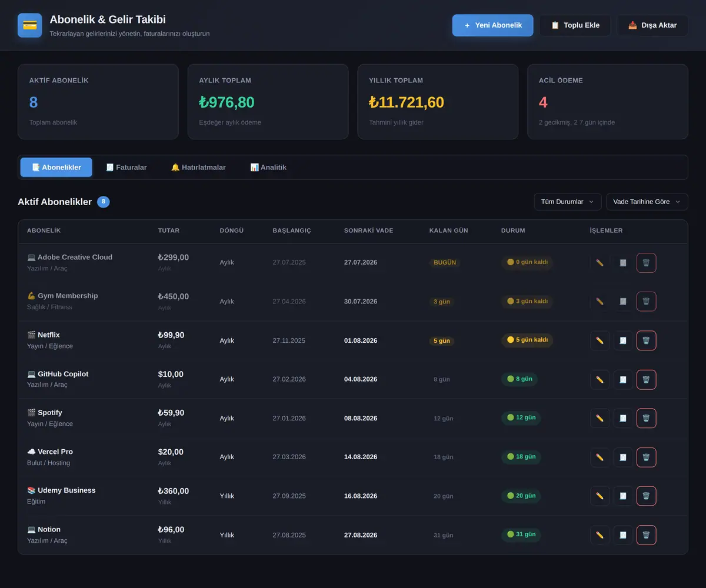Viewport: 706px width, 588px height.
Task: Click the '5 gün kaldı' status badge
Action: [527, 340]
